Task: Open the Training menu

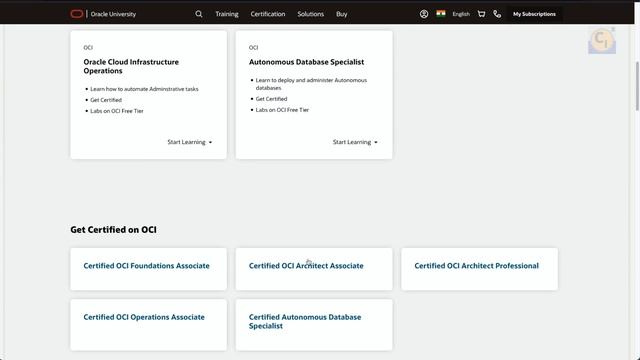Action: pyautogui.click(x=227, y=14)
